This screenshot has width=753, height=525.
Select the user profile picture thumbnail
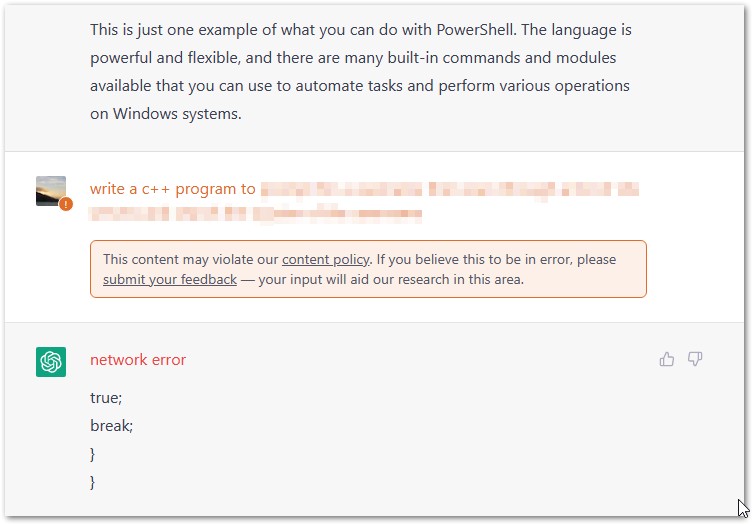coord(51,191)
